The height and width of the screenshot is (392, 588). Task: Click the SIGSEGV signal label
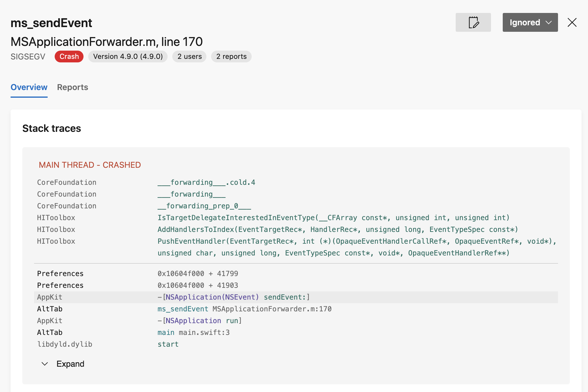[28, 57]
